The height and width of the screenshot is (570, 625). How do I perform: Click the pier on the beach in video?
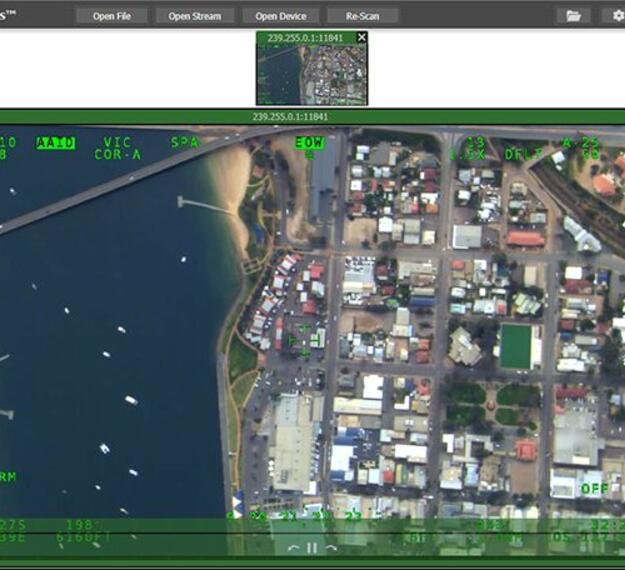(x=203, y=206)
